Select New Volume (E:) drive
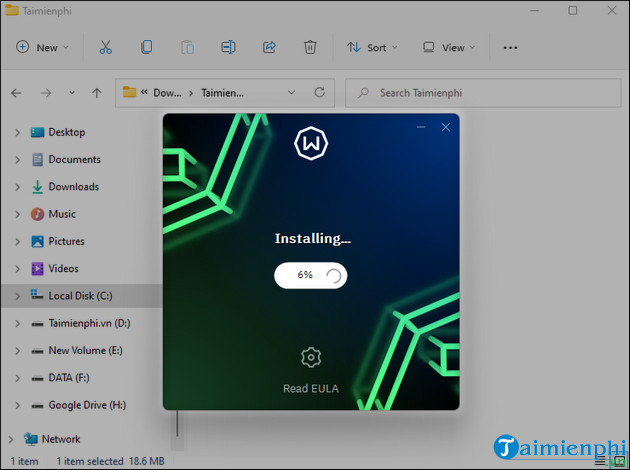The height and width of the screenshot is (470, 630). [85, 351]
